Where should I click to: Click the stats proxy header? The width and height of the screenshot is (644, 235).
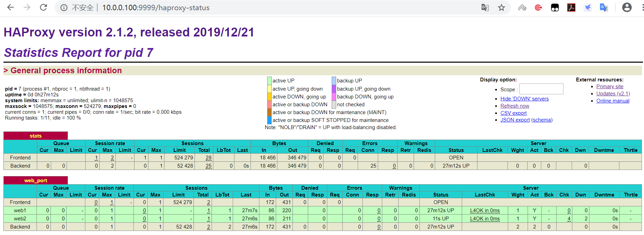[35, 136]
